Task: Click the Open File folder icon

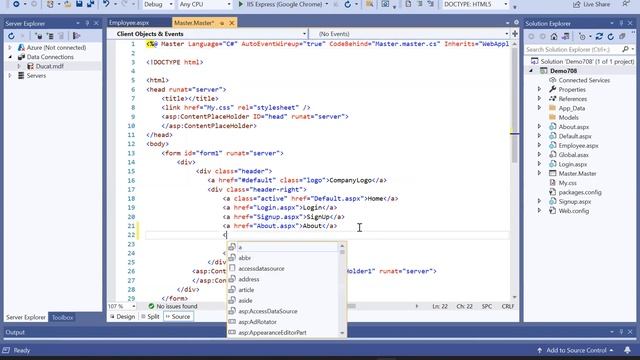Action: click(x=68, y=4)
